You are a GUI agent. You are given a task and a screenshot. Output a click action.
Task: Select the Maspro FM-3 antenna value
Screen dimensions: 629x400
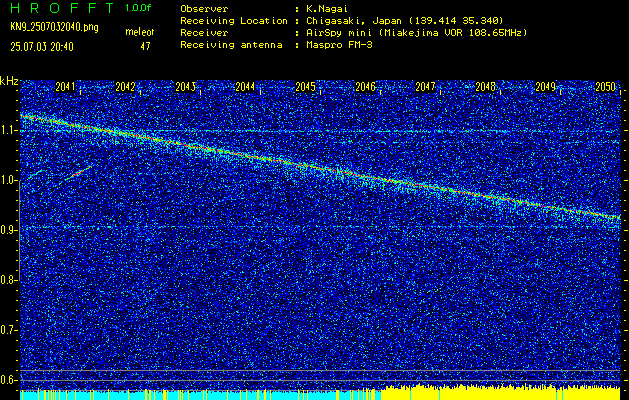tap(339, 45)
